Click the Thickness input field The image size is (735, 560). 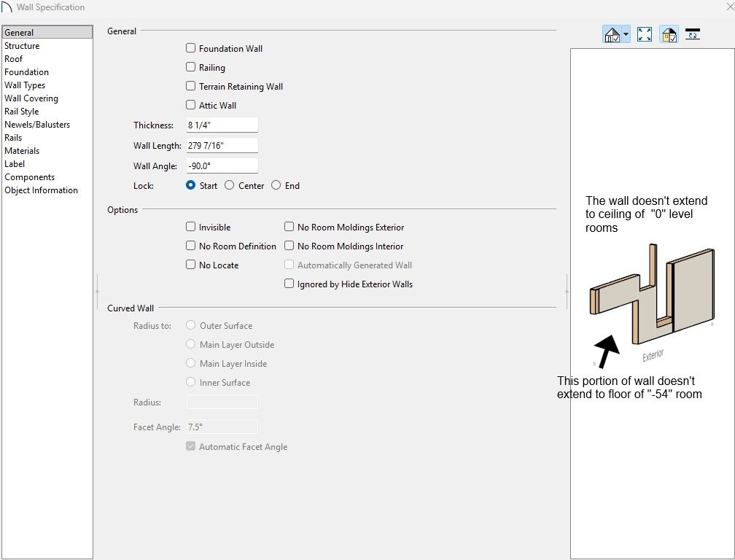tap(222, 125)
